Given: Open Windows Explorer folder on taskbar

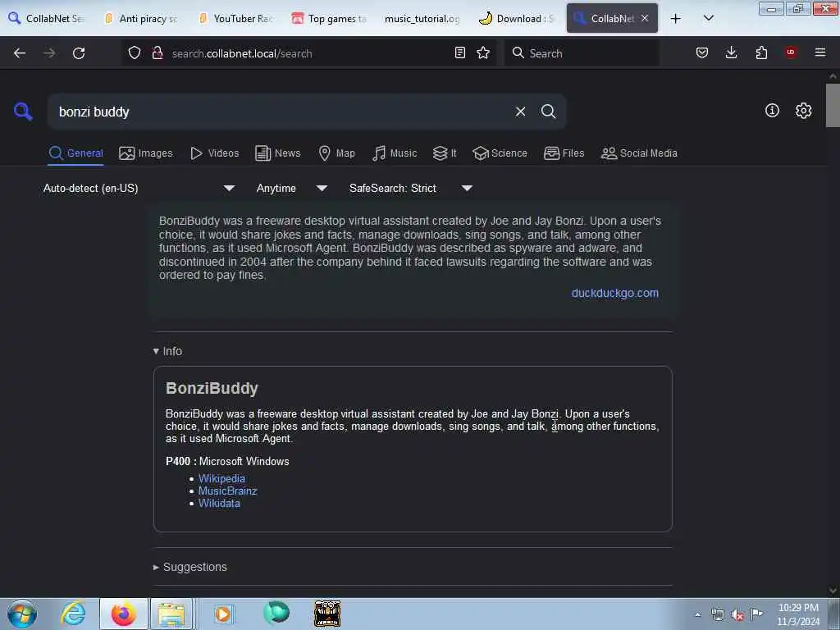Looking at the screenshot, I should point(171,614).
